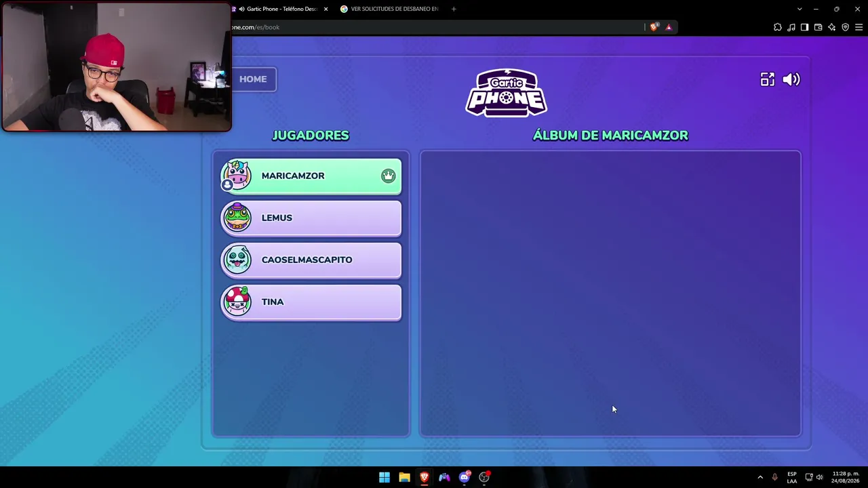Open File Explorer from taskbar
The image size is (868, 488).
pos(404,477)
